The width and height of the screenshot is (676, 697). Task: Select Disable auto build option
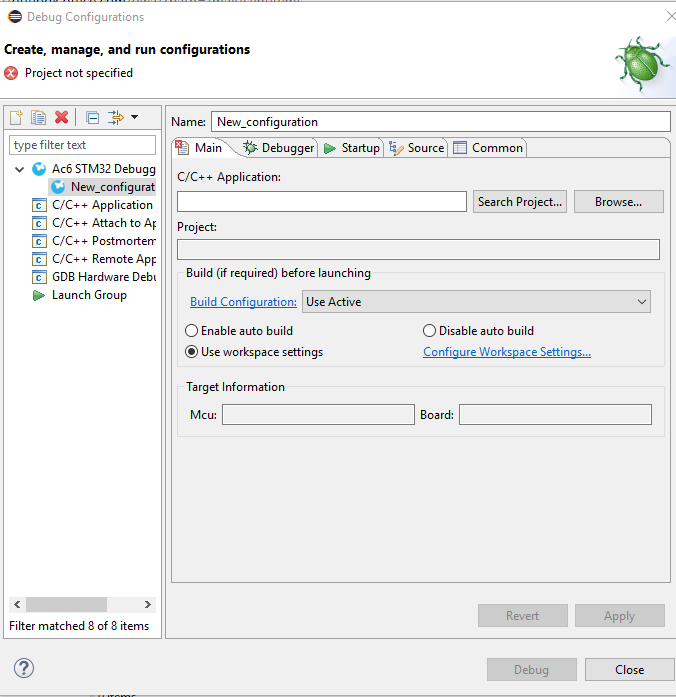430,331
